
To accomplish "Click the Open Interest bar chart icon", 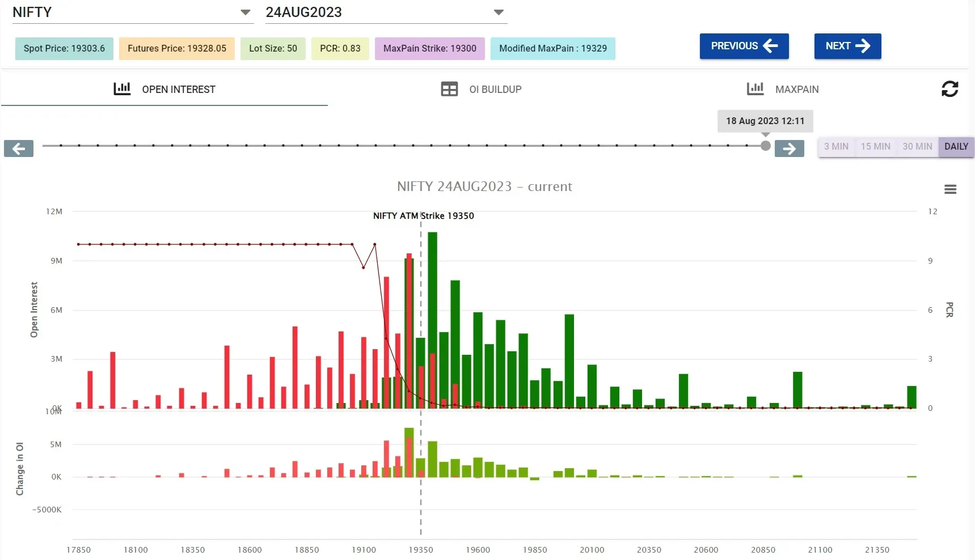I will pos(122,88).
